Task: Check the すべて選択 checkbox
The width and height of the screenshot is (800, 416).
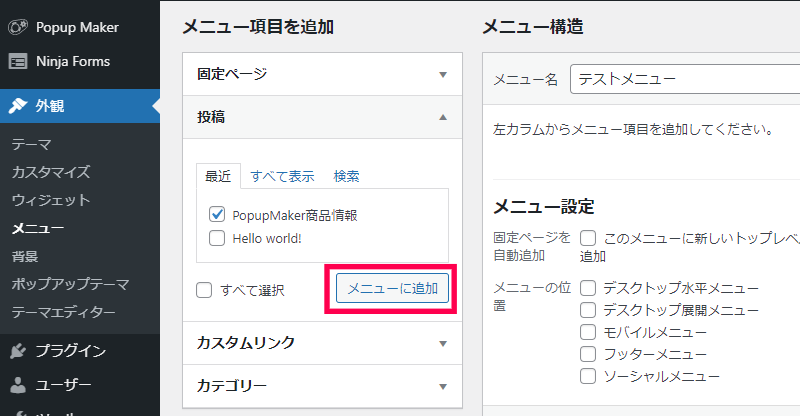Action: [x=204, y=290]
